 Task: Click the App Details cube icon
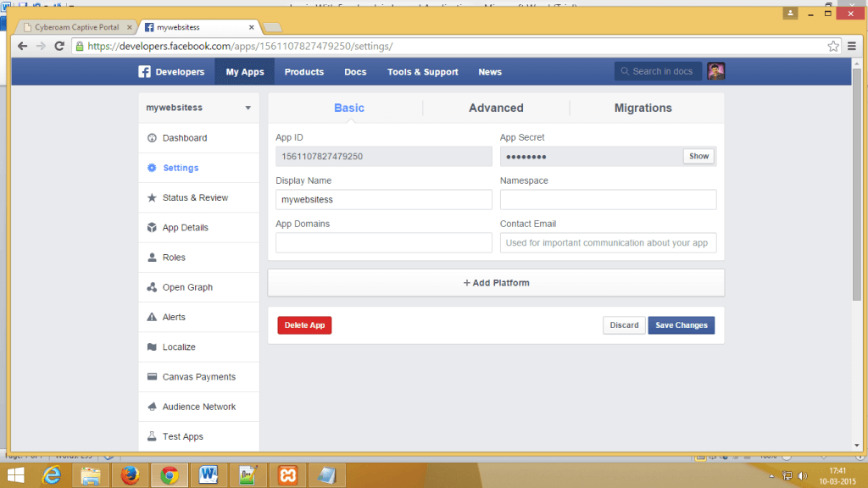coord(152,228)
